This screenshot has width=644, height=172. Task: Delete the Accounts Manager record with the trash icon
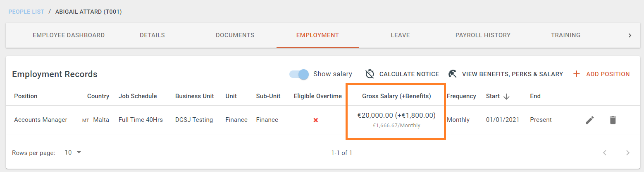coord(613,120)
